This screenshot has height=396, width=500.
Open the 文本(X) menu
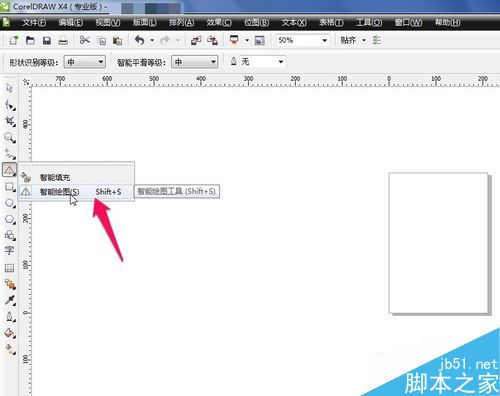coord(294,23)
